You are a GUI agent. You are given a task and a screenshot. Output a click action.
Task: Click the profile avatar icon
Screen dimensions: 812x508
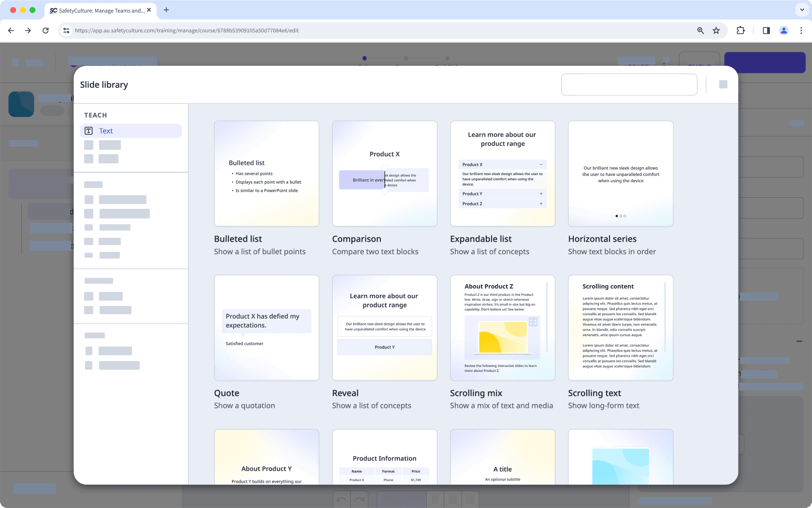point(784,30)
